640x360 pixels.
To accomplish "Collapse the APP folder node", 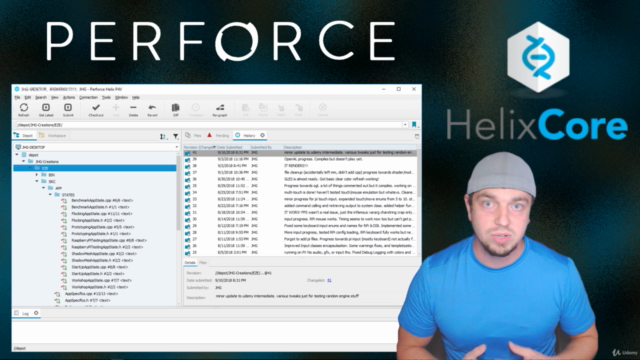I will (x=44, y=188).
